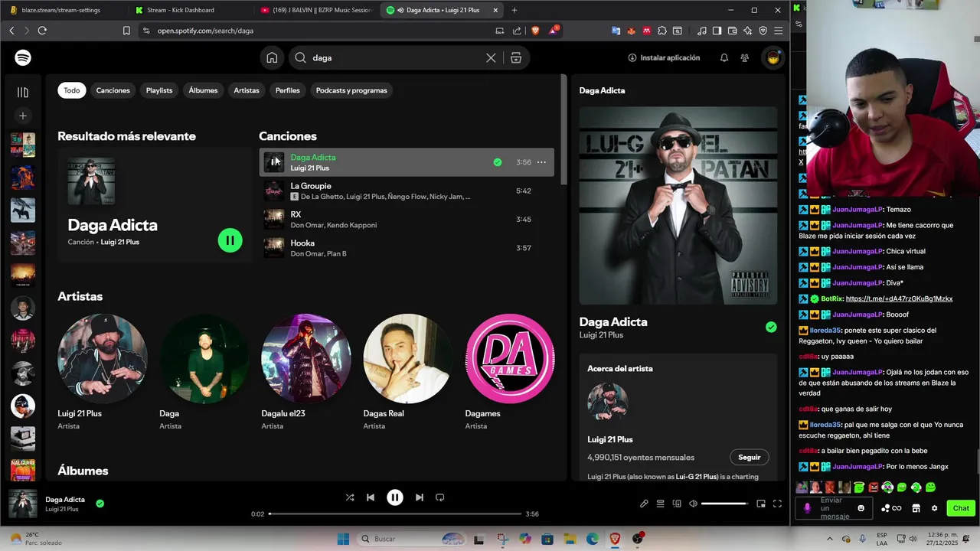Go to Home with house icon

click(272, 57)
